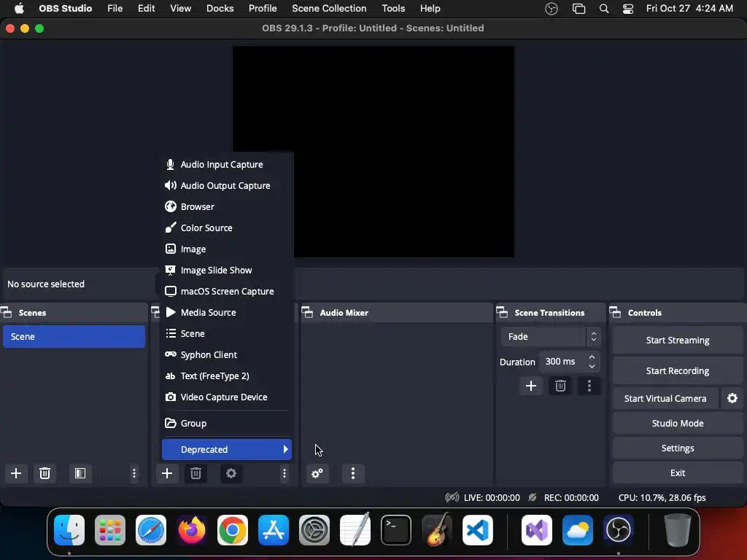Float the Audio Mixer dock using its icon
Image resolution: width=747 pixels, height=560 pixels.
tap(307, 312)
